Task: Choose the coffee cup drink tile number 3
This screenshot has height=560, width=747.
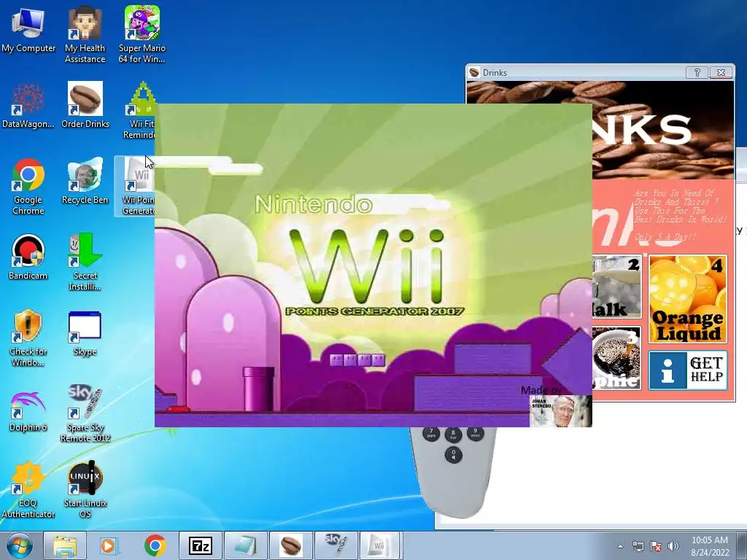Action: click(x=616, y=358)
